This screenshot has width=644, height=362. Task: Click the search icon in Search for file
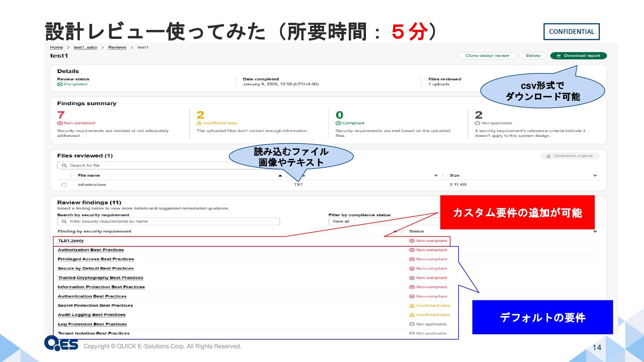point(64,166)
